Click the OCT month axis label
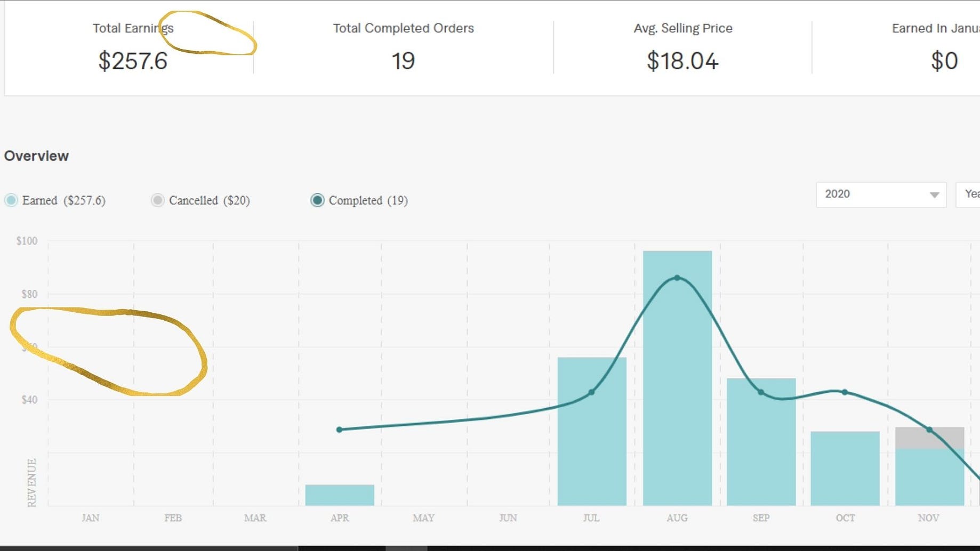 pyautogui.click(x=845, y=517)
